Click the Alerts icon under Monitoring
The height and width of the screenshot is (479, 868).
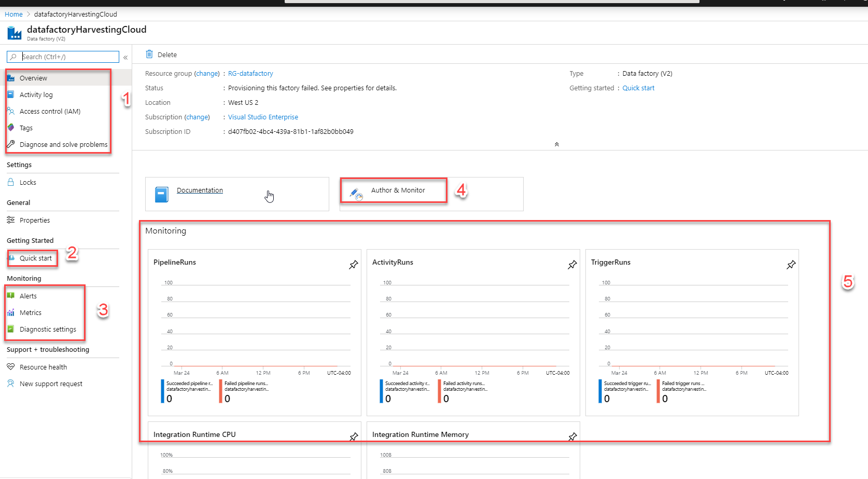pyautogui.click(x=11, y=296)
